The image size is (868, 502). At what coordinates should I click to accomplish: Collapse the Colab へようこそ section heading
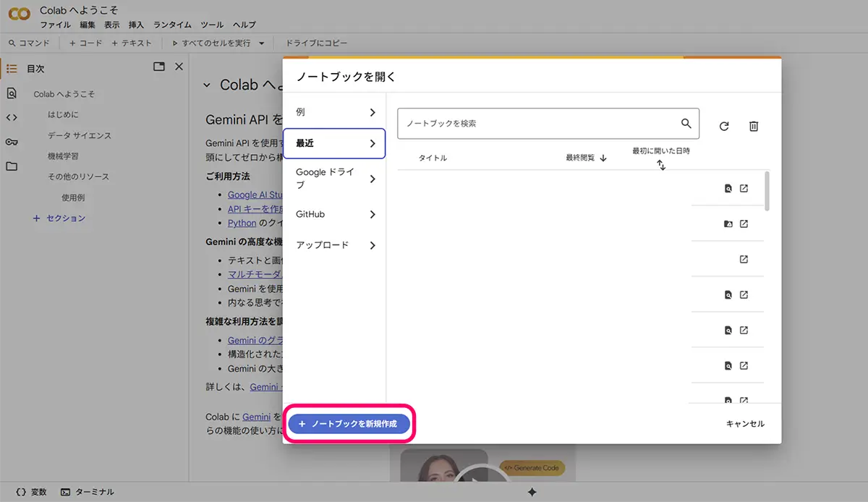(207, 85)
